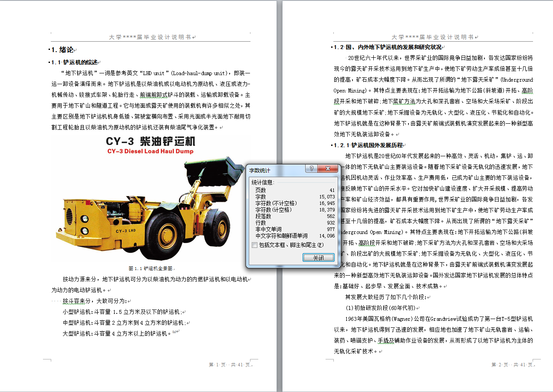Click the line 中型铲运机:斗容量 2 立方米到 4 立方米
This screenshot has height=392, width=553.
(124, 323)
